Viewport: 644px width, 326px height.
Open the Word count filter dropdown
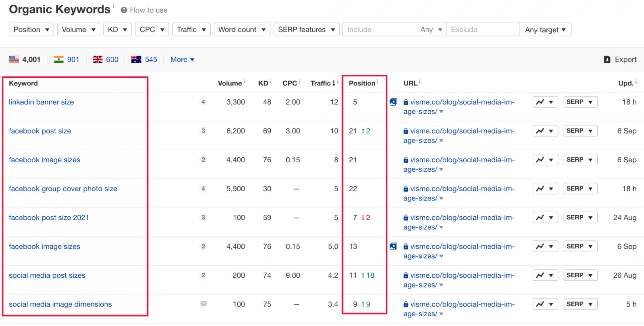242,30
